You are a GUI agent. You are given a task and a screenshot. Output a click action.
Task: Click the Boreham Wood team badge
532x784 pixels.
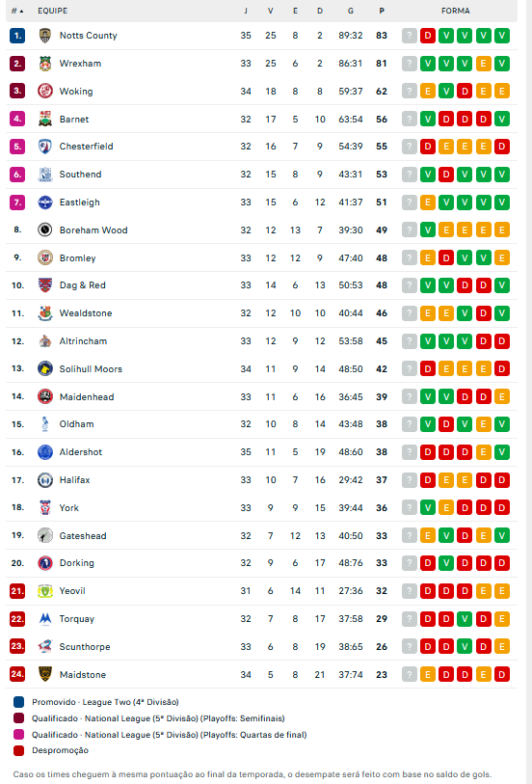click(x=45, y=230)
